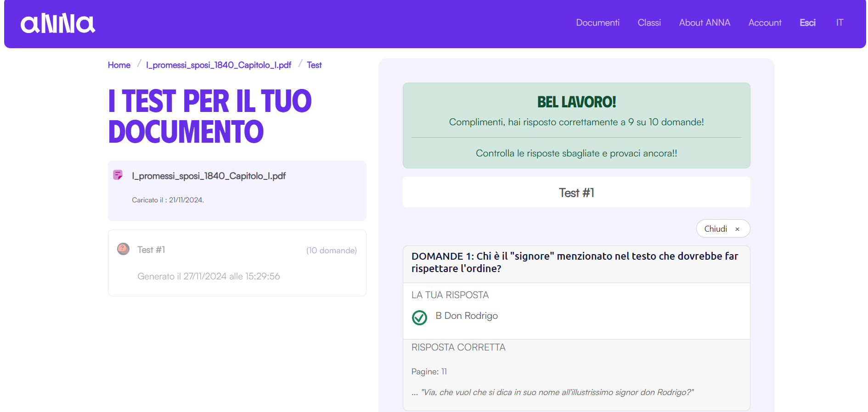The height and width of the screenshot is (412, 868).
Task: Open the Account page
Action: click(765, 23)
